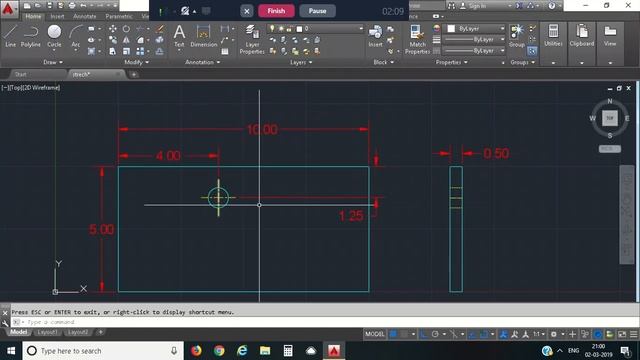Select the Polyline tool
This screenshot has height=360, width=640.
pos(31,36)
